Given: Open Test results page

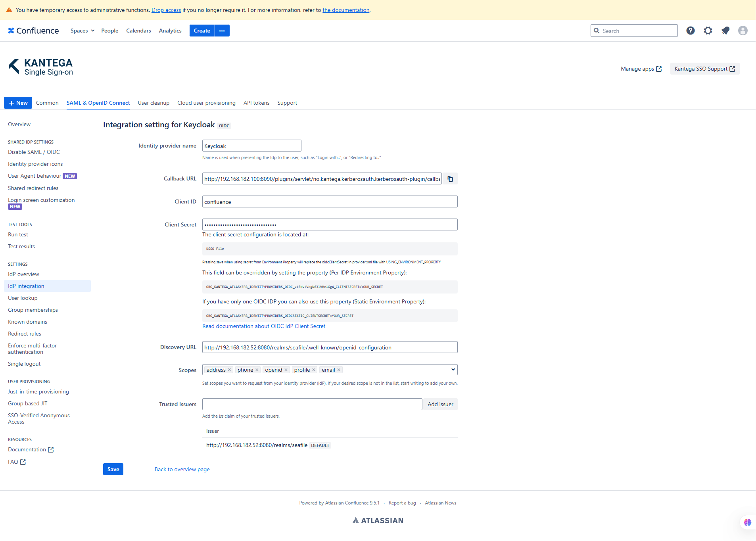Looking at the screenshot, I should [21, 246].
